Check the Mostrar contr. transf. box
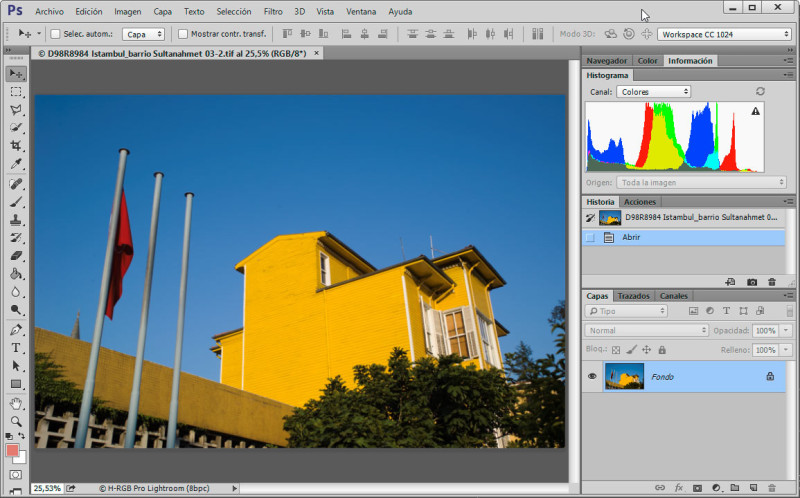 tap(182, 34)
